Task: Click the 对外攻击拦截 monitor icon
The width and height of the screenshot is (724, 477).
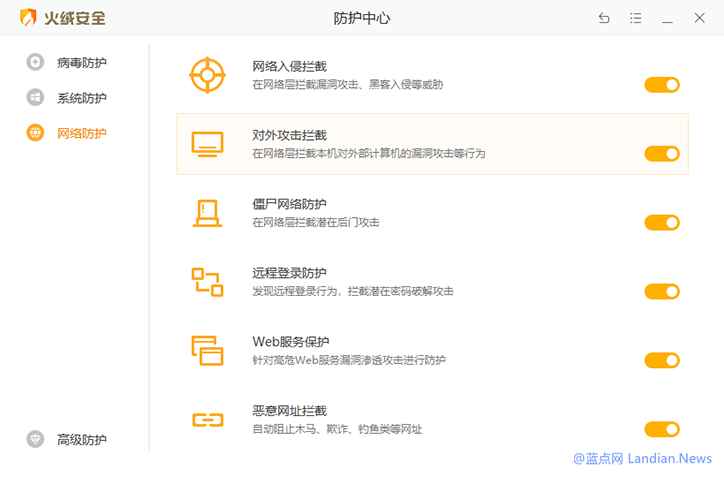Action: pyautogui.click(x=207, y=144)
